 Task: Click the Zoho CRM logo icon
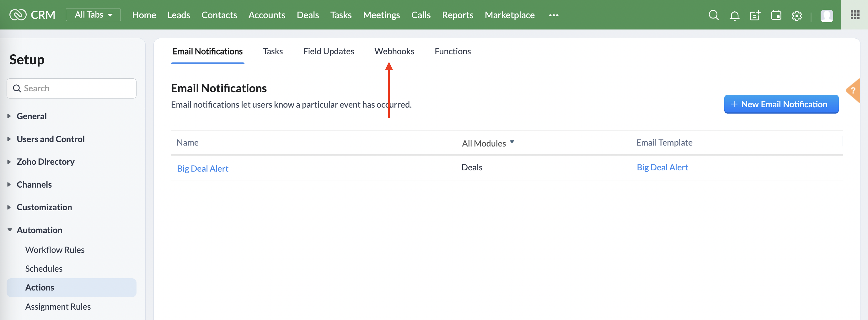coord(18,15)
